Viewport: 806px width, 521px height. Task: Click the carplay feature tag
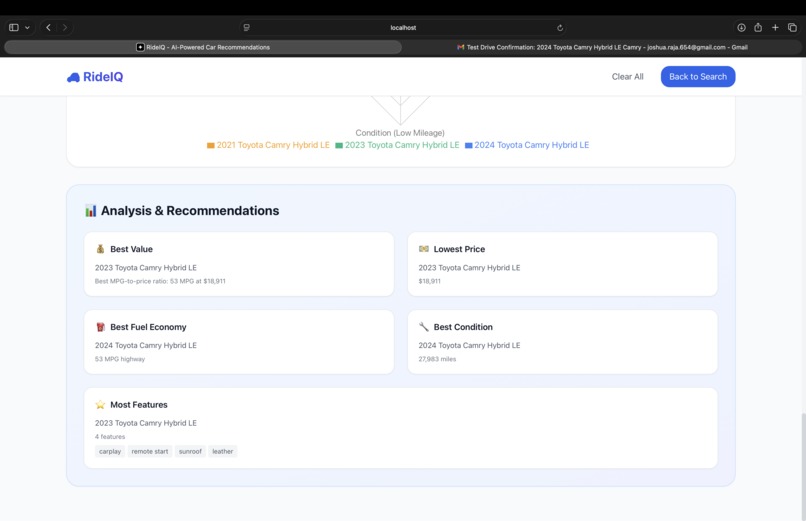110,451
